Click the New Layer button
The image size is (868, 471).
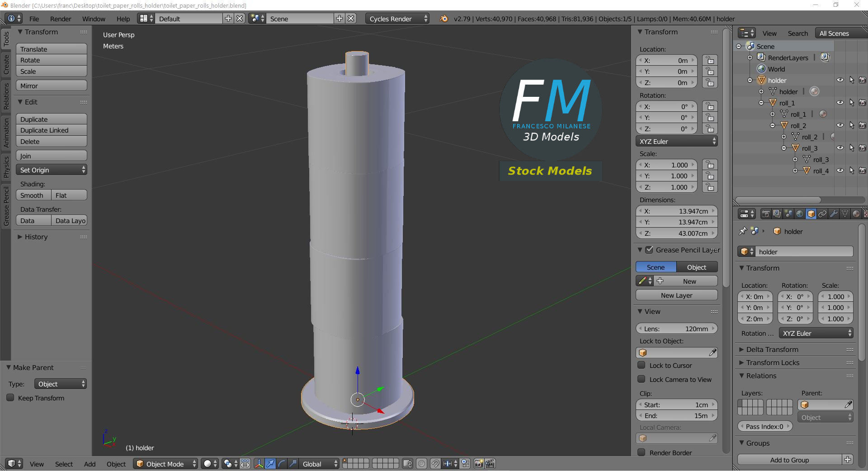point(676,295)
